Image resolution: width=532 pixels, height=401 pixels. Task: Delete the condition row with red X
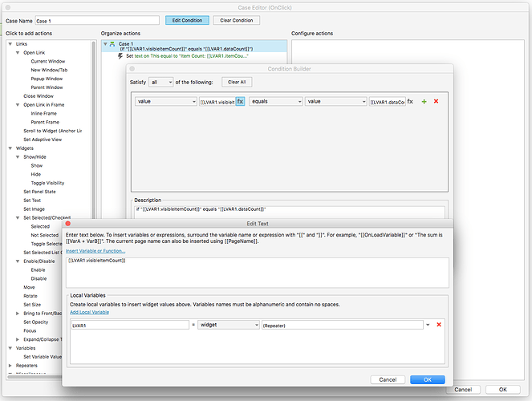pos(436,102)
